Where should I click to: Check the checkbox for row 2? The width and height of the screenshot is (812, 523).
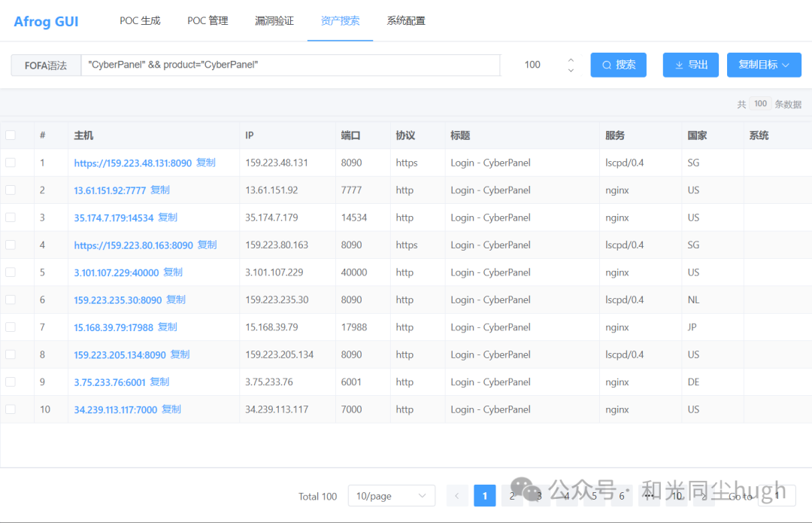tap(11, 190)
